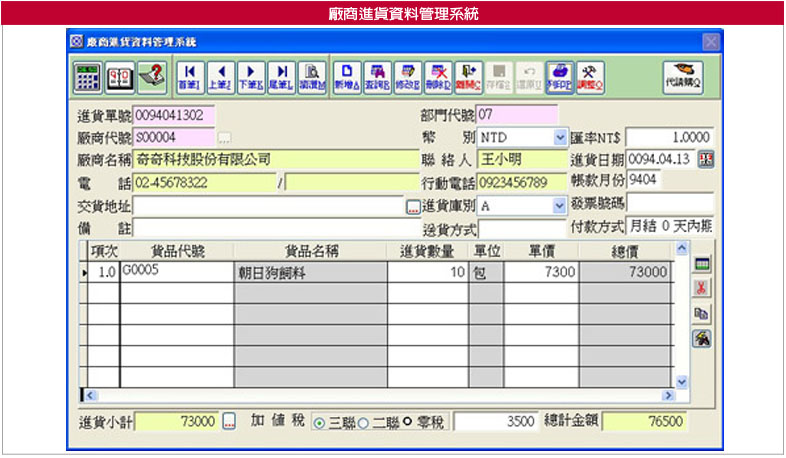Click the help question-mark book icon

point(151,77)
